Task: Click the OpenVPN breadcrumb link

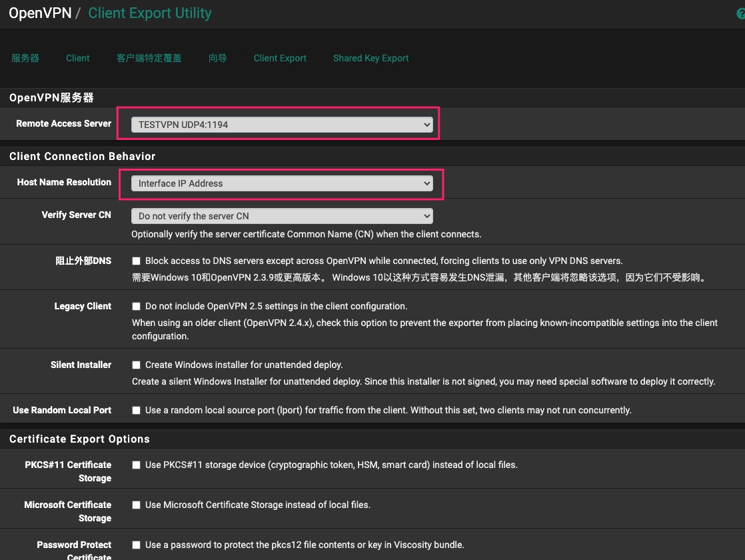Action: (40, 13)
